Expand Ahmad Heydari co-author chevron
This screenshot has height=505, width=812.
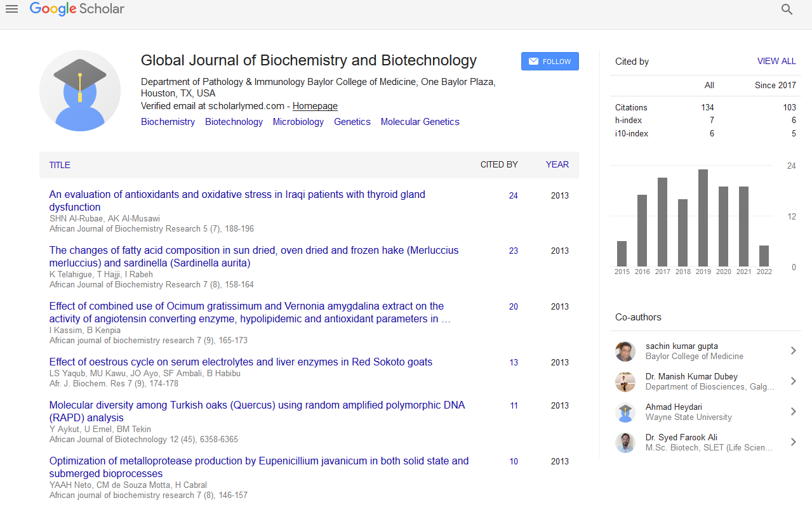793,412
